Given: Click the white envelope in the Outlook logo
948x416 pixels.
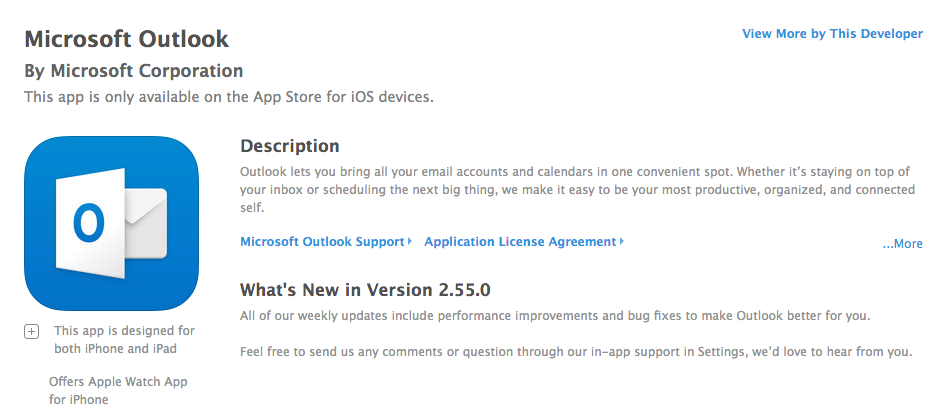Looking at the screenshot, I should point(146,223).
